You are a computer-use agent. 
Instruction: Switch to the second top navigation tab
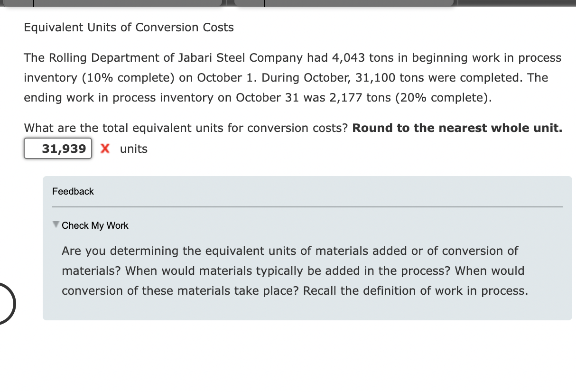(356, 4)
